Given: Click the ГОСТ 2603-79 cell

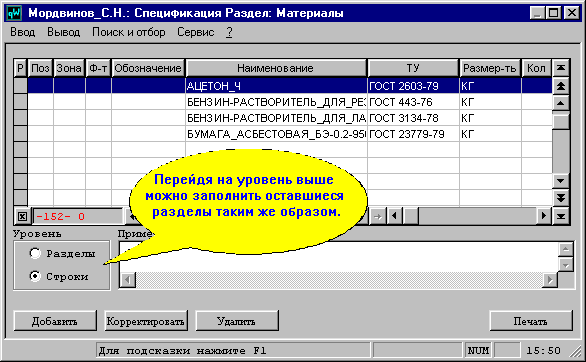Looking at the screenshot, I should tap(413, 86).
